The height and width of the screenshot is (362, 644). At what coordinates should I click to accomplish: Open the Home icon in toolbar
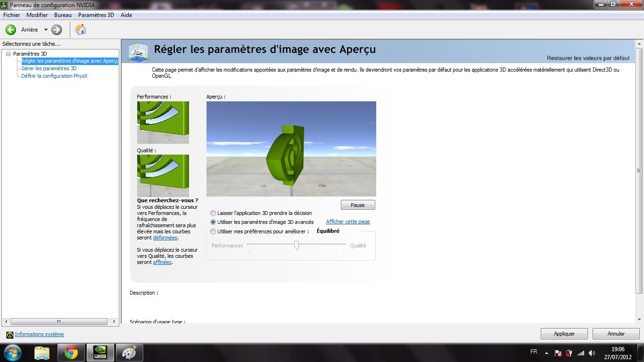[81, 30]
